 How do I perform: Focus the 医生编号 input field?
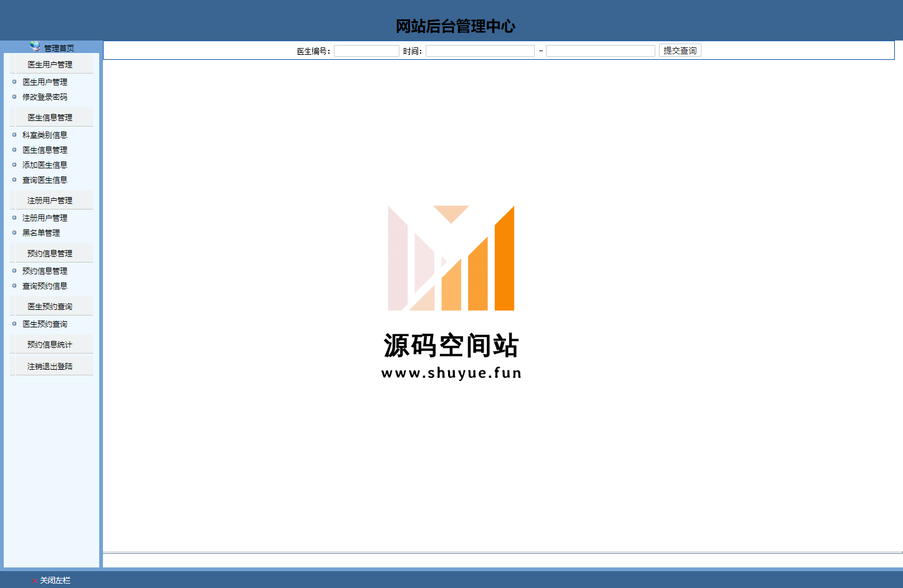[x=366, y=51]
